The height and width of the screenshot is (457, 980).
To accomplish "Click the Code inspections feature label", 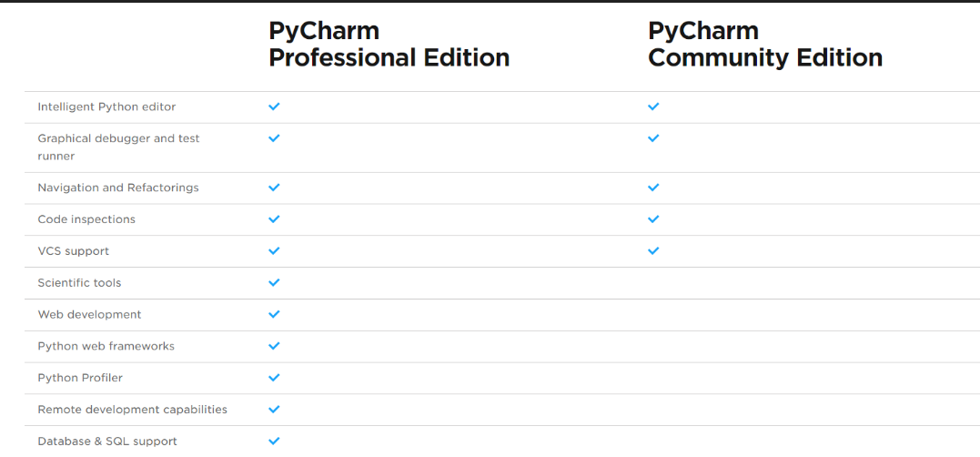I will (86, 219).
